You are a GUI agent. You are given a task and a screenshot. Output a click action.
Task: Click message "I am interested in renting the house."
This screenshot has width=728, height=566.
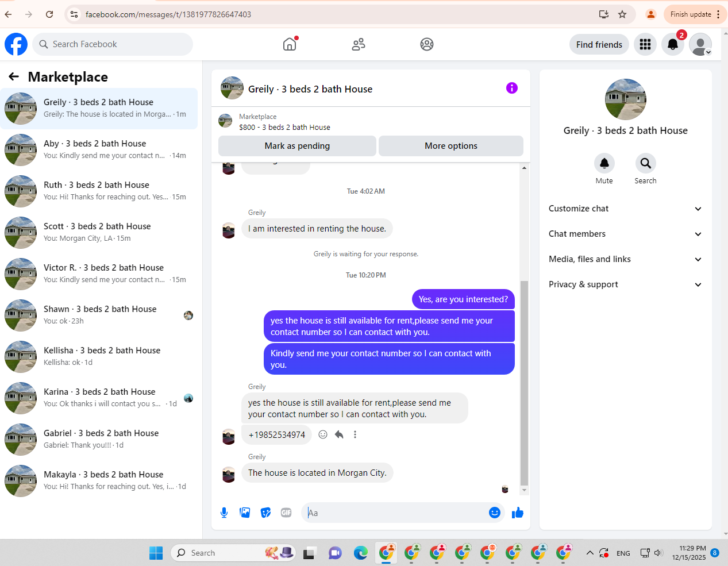pos(317,228)
